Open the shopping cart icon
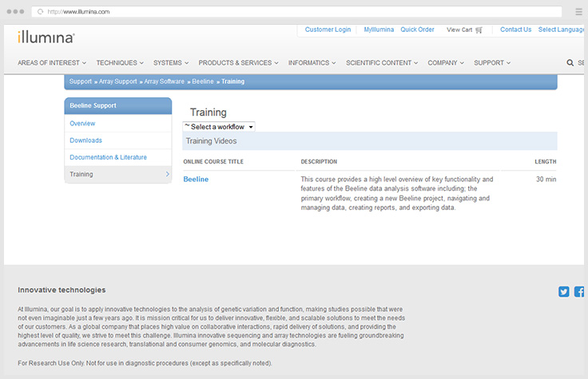 coord(479,30)
